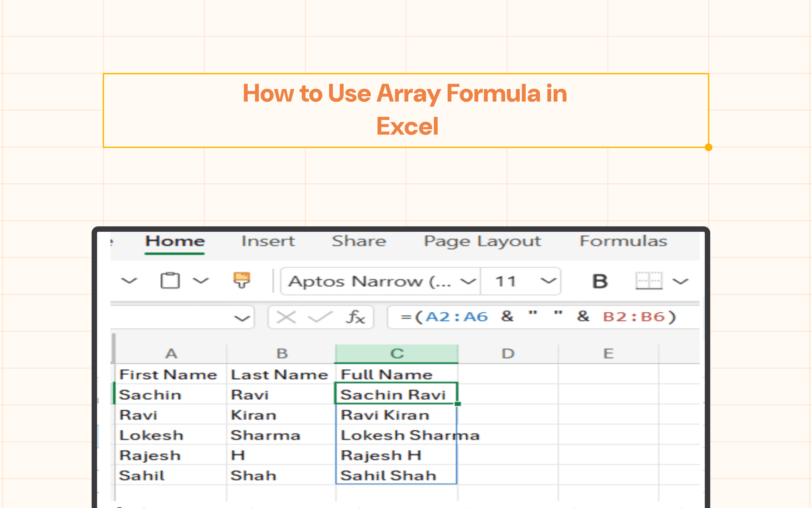Click the 'First Name' header cell
This screenshot has width=812, height=508.
point(171,374)
